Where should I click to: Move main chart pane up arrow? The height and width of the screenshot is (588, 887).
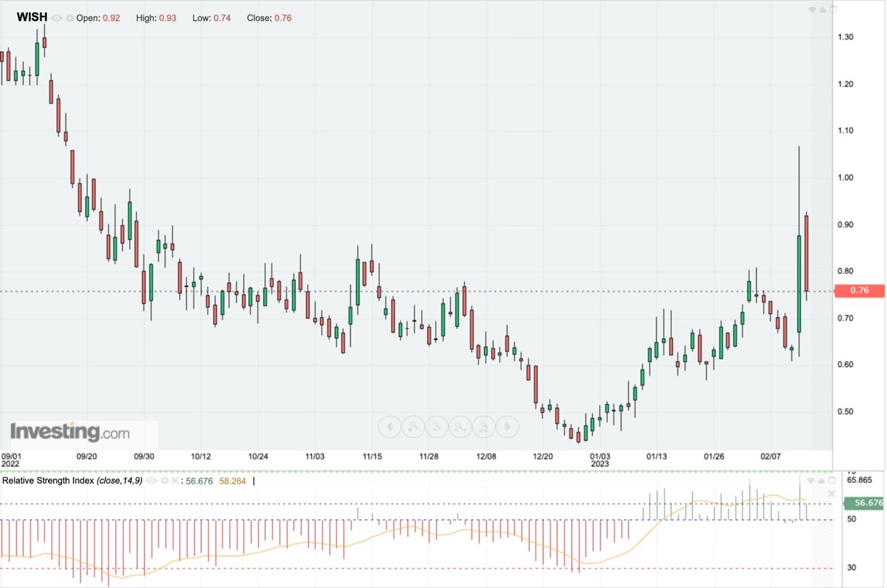(x=823, y=10)
